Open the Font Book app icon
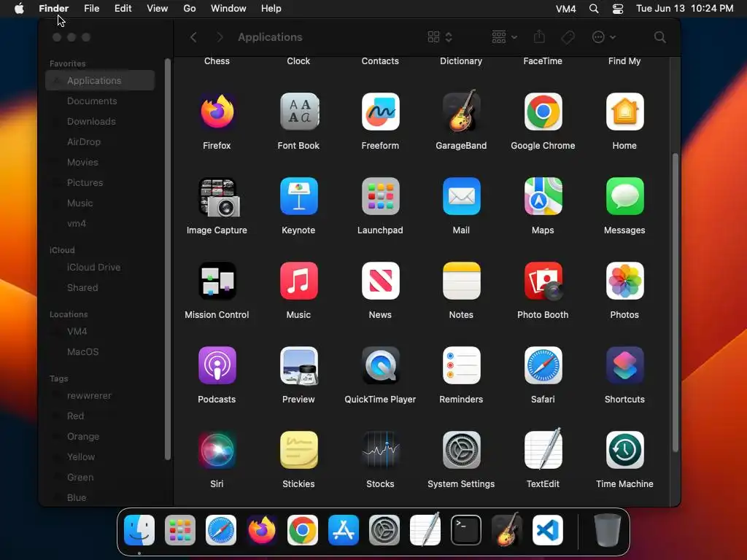Screen dimensions: 747x560 (298, 112)
